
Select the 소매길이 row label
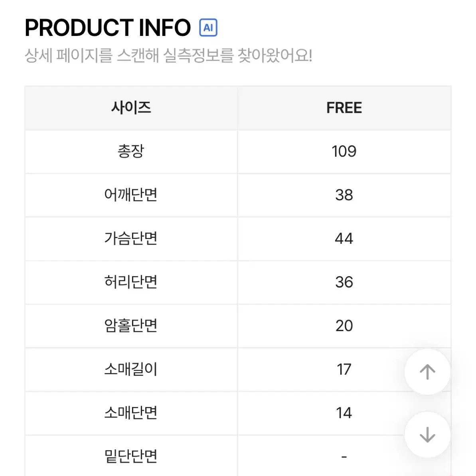pos(131,369)
